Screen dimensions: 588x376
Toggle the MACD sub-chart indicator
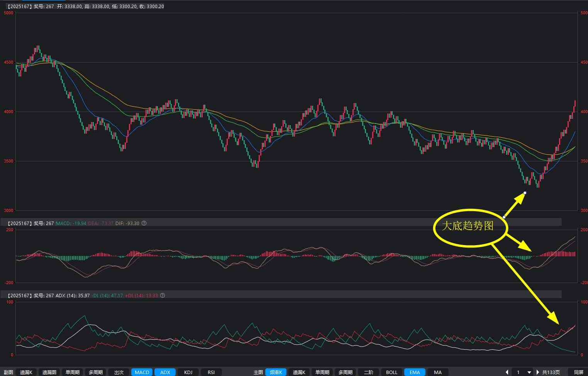click(142, 372)
